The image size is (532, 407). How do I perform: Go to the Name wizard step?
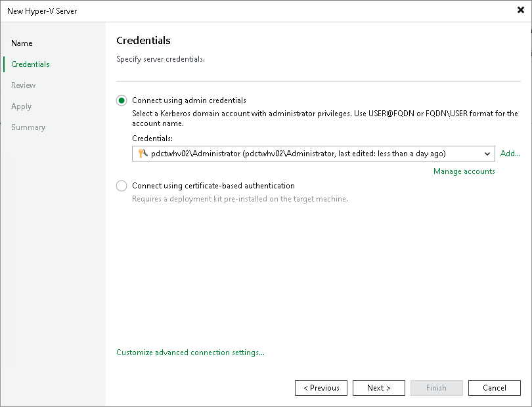[x=22, y=43]
